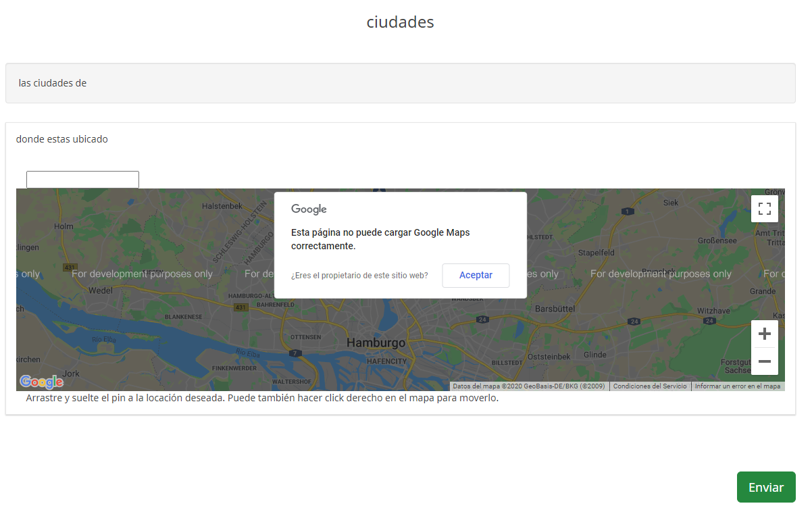Toggle the map fullscreen view icon
The width and height of the screenshot is (812, 510).
click(x=765, y=209)
